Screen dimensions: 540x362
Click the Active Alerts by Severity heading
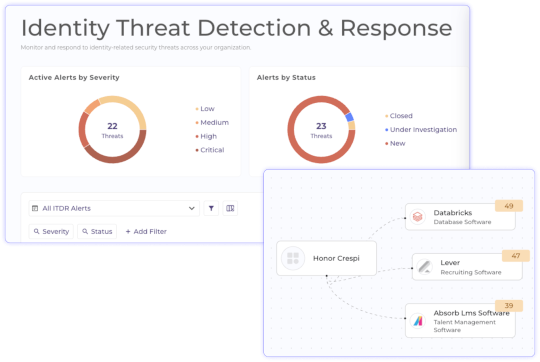(74, 77)
